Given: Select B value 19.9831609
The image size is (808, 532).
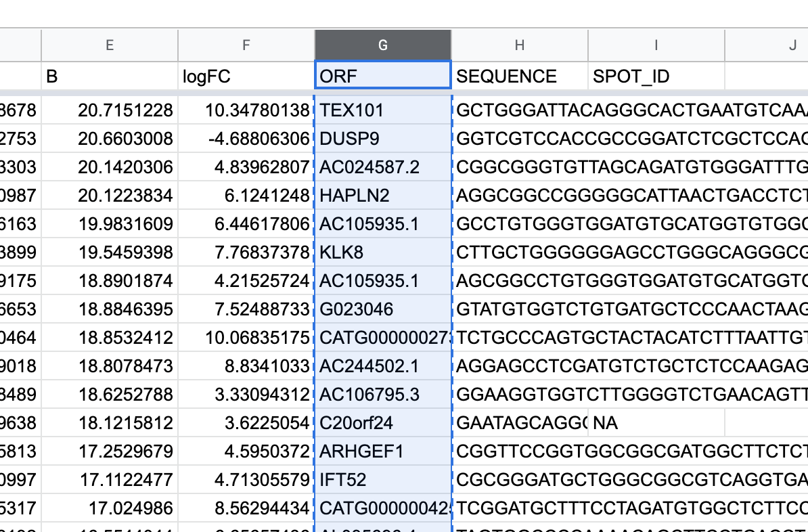Looking at the screenshot, I should click(110, 224).
